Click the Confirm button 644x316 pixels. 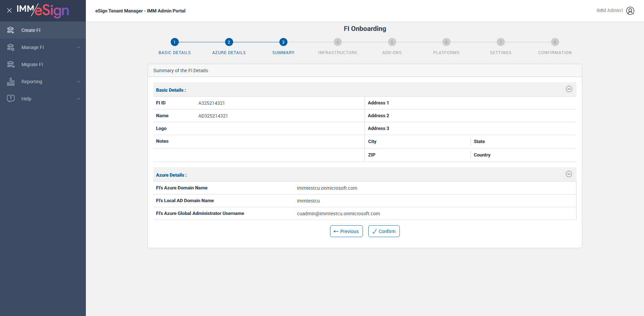[384, 231]
